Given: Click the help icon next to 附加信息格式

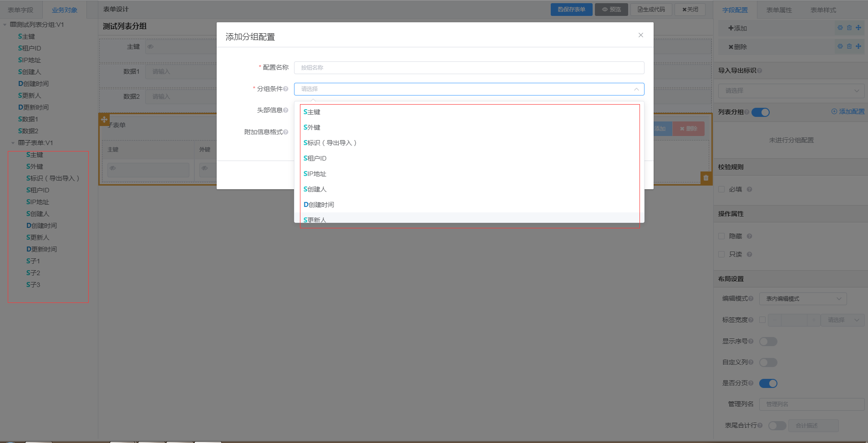Looking at the screenshot, I should pos(286,132).
